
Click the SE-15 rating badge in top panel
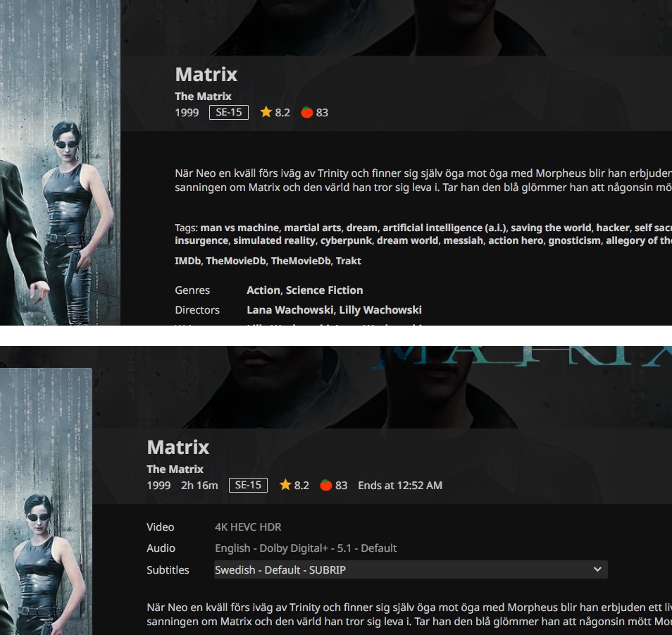tap(229, 112)
